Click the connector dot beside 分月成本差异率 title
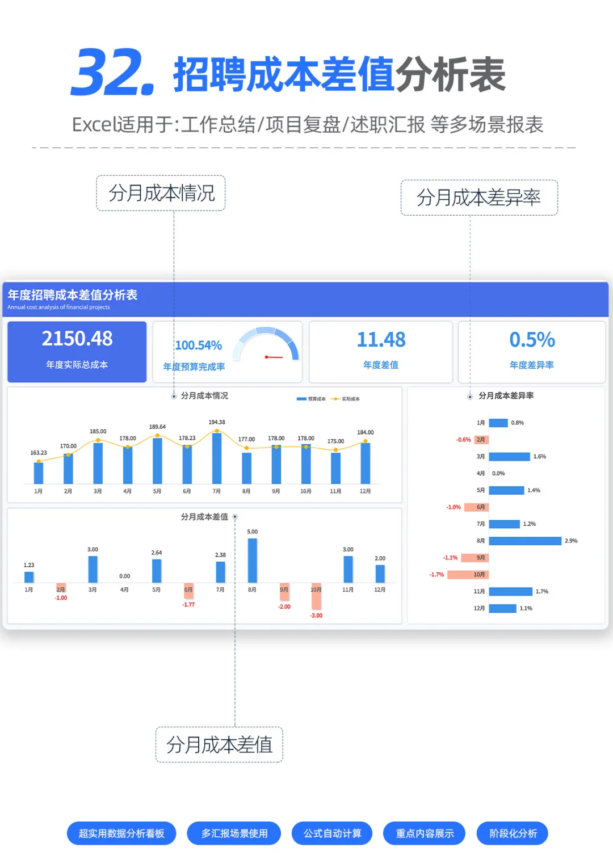The width and height of the screenshot is (613, 868). point(470,397)
